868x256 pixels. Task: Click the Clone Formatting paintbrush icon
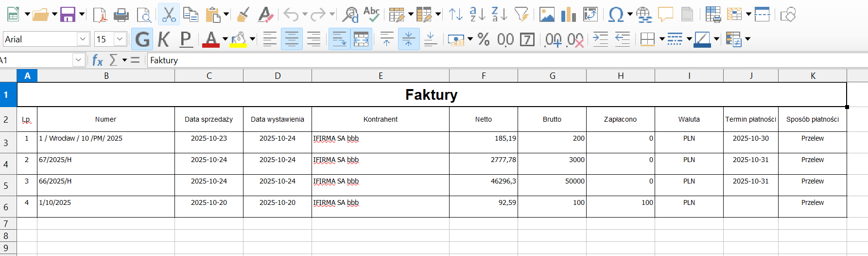point(243,15)
